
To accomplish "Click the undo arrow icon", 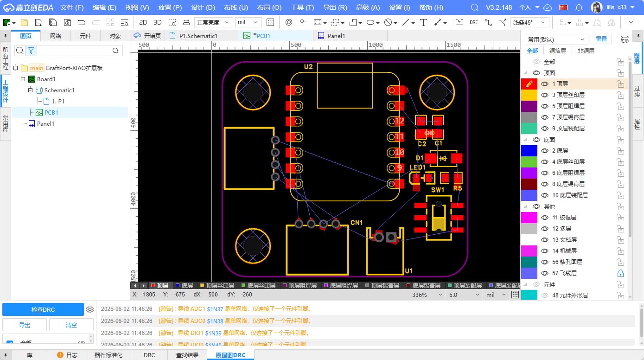I will click(x=82, y=22).
